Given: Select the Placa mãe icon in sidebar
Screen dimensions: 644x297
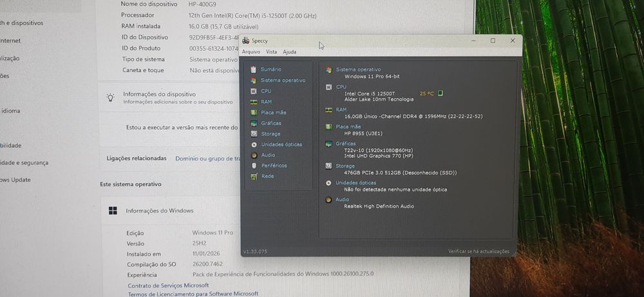Looking at the screenshot, I should 254,113.
